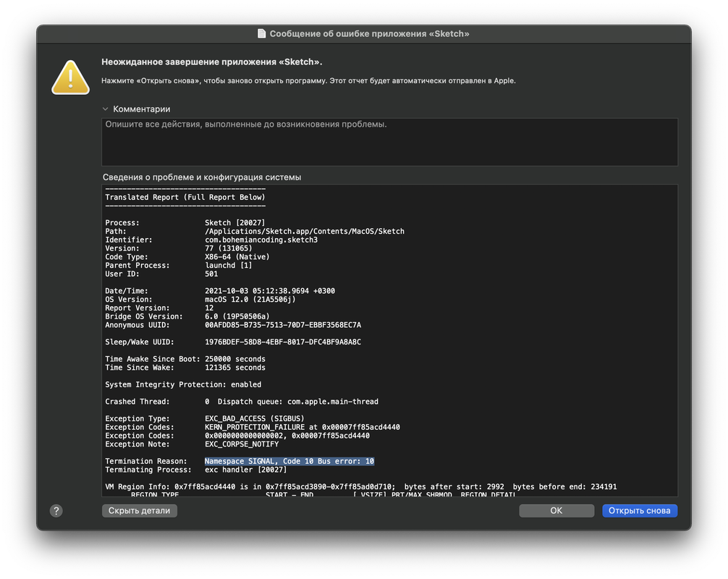728x579 pixels.
Task: Click 'KERN_PROTECTION_FAILURE at 0x00007ff85acd4440'
Action: point(302,427)
